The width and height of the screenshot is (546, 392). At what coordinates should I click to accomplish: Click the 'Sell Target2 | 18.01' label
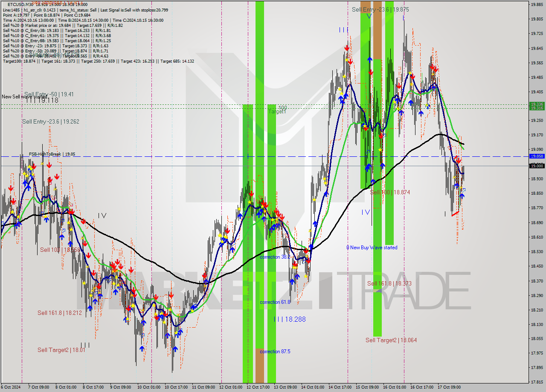61,350
